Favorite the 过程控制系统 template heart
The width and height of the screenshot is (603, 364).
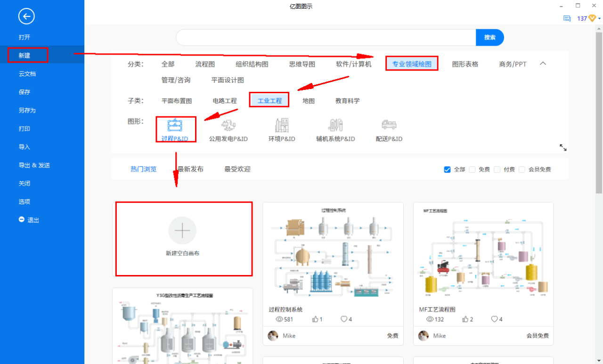tap(344, 319)
